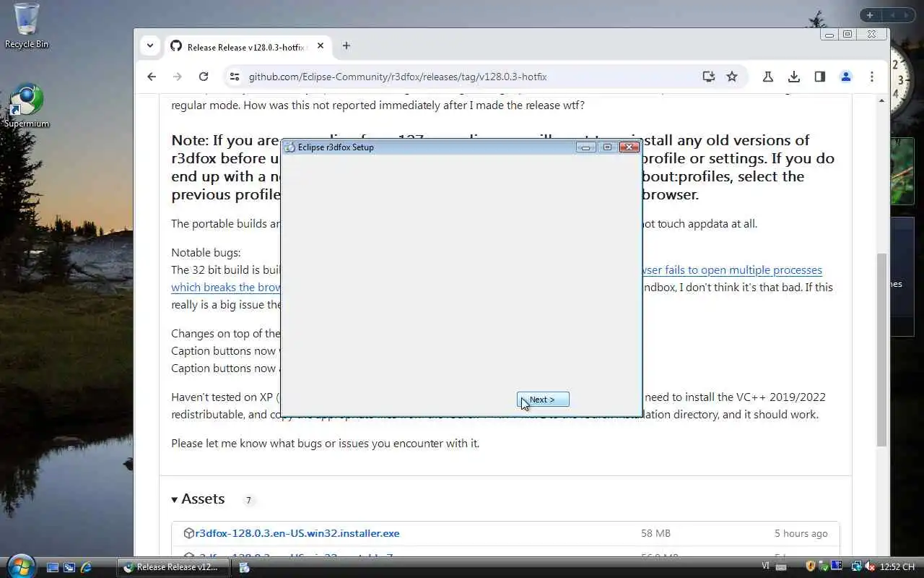Click the page vertical scrollbar thumb
This screenshot has height=578, width=924.
(881, 349)
